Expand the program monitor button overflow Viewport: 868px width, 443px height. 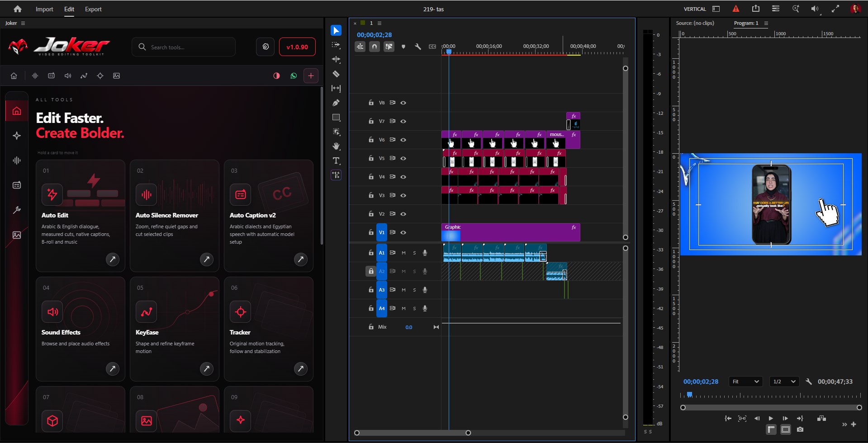click(x=844, y=424)
